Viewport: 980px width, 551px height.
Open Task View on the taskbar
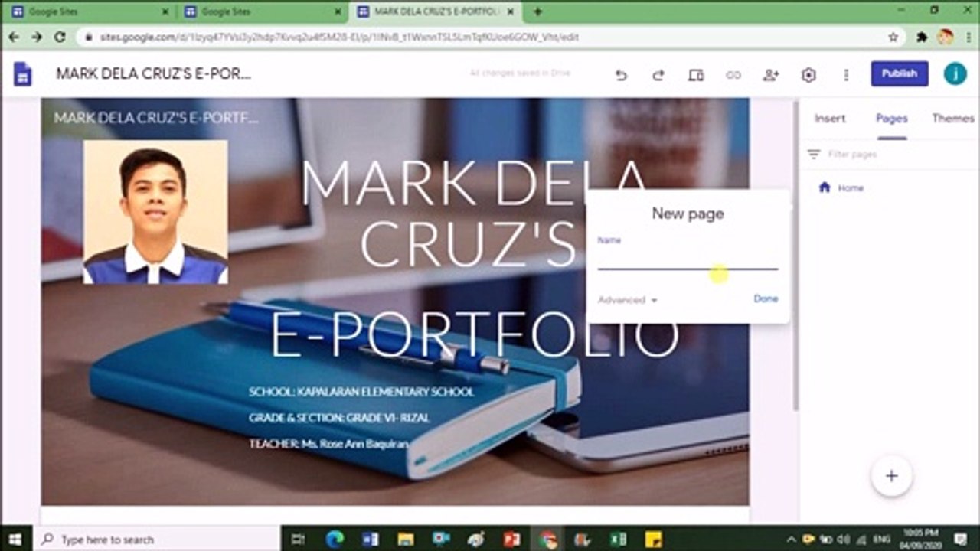click(299, 540)
